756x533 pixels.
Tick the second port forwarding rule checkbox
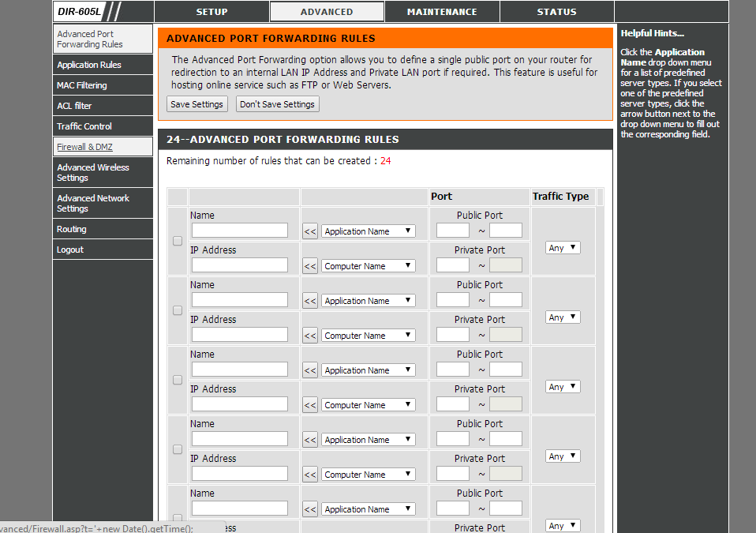click(x=178, y=310)
